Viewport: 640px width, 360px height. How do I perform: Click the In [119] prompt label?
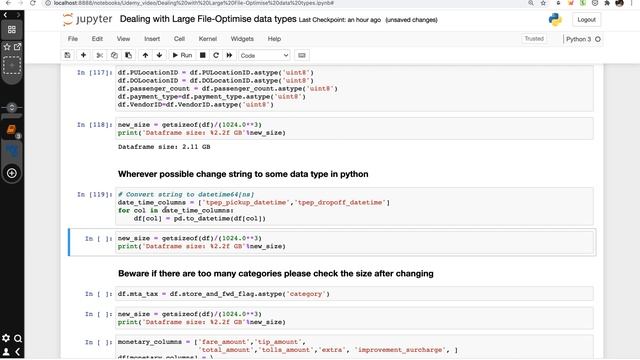(94, 195)
